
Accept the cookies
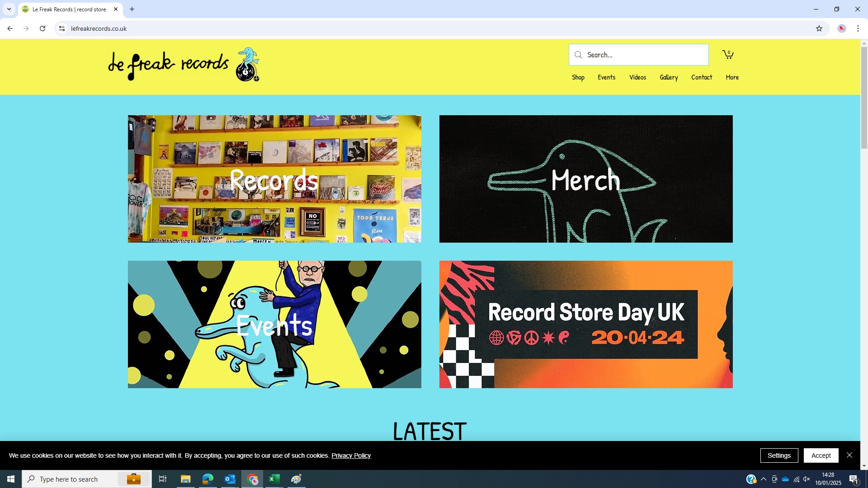point(821,455)
